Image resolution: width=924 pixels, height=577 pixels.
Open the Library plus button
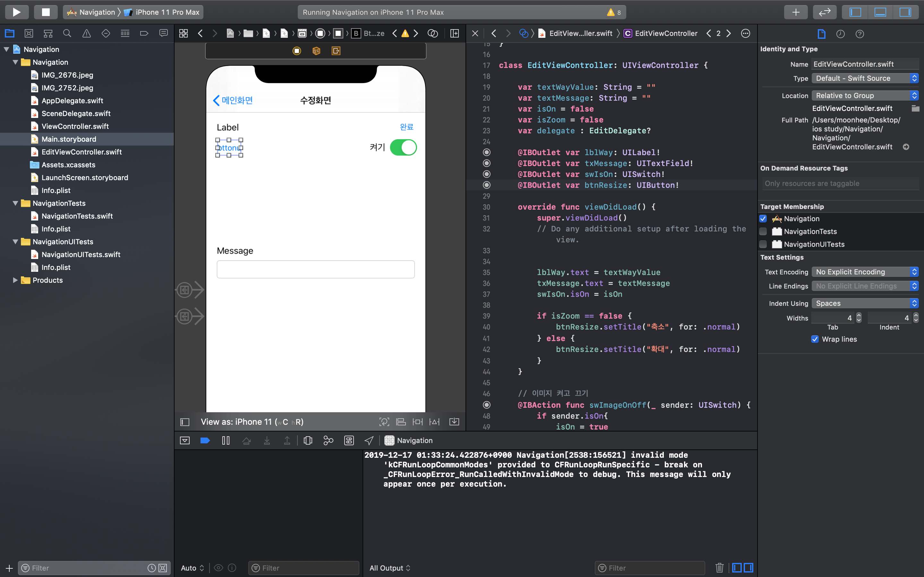tap(796, 12)
